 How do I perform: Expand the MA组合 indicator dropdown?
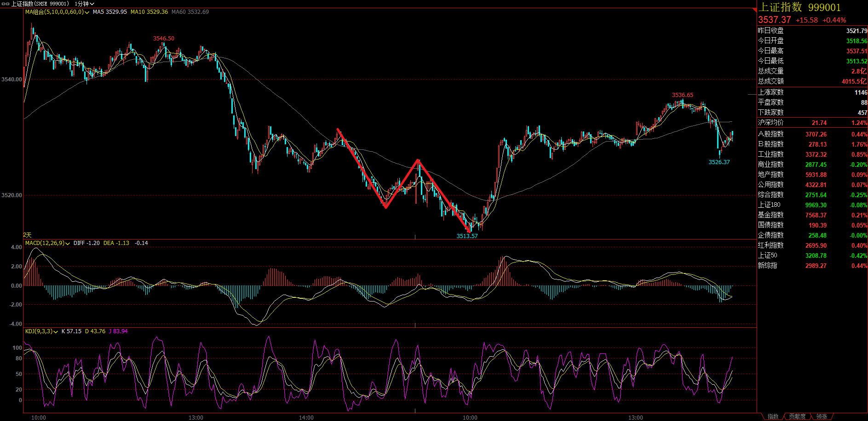tap(87, 12)
